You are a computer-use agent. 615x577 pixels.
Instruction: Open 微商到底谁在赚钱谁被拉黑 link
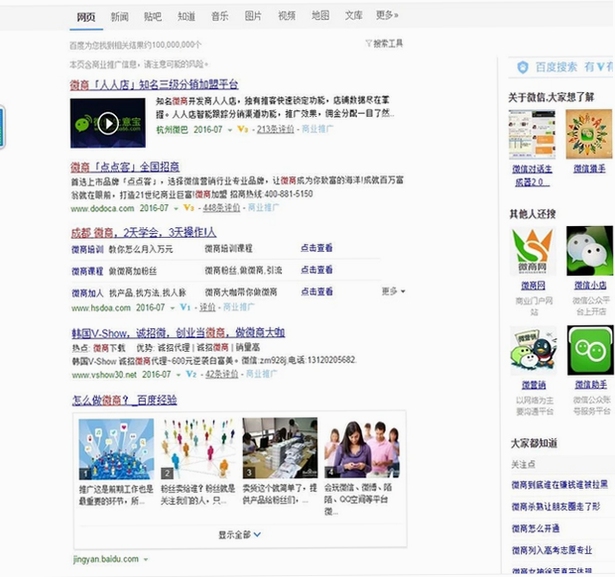coord(560,485)
